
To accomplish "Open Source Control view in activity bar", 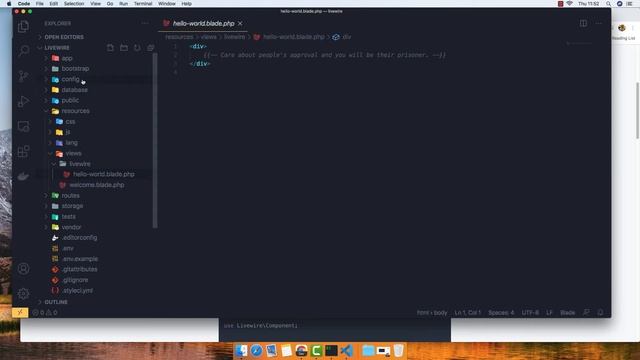I will click(x=23, y=76).
